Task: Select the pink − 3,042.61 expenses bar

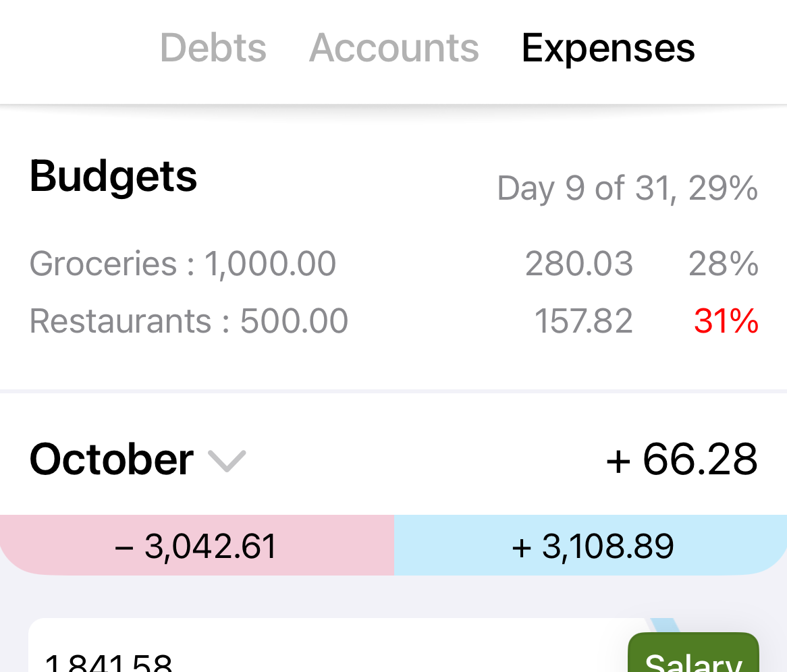Action: click(196, 546)
